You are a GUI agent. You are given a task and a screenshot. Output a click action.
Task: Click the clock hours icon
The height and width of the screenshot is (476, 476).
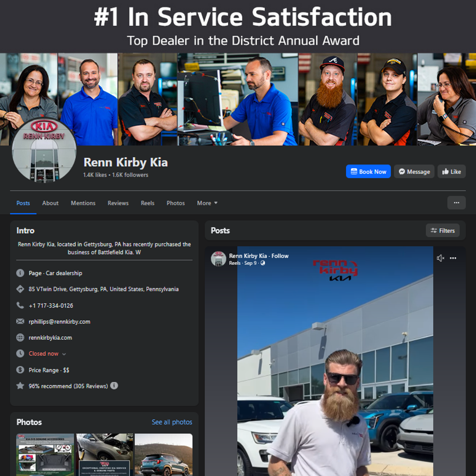(x=20, y=354)
